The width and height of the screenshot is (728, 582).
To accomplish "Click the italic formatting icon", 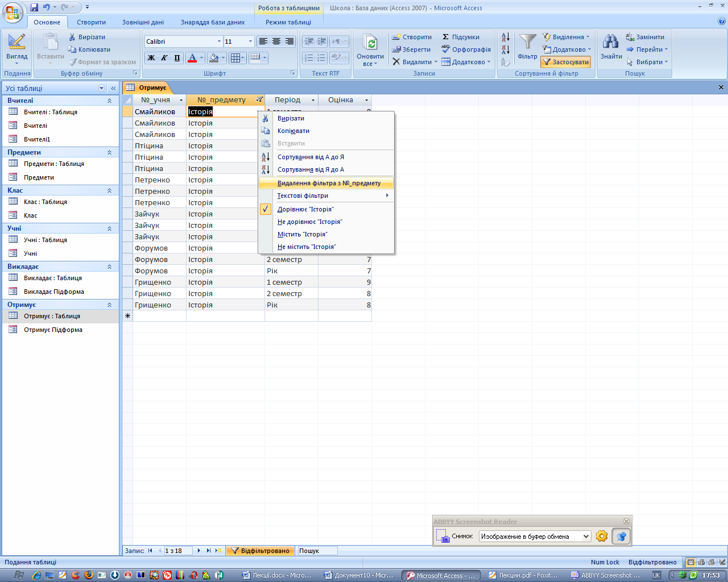I will pyautogui.click(x=164, y=57).
